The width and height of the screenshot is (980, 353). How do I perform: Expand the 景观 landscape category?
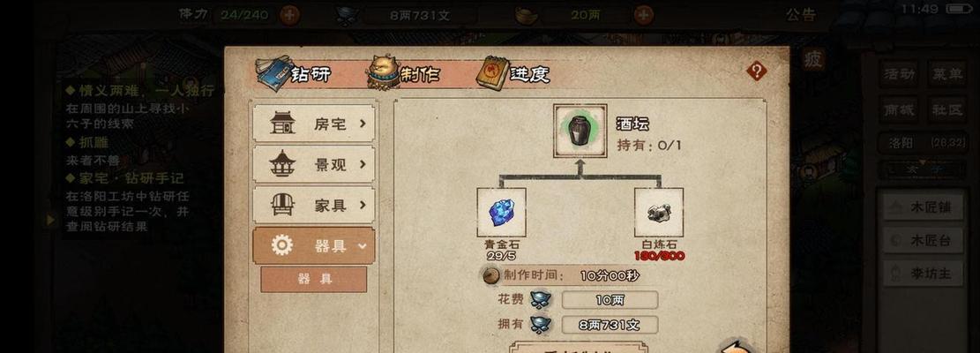click(314, 164)
